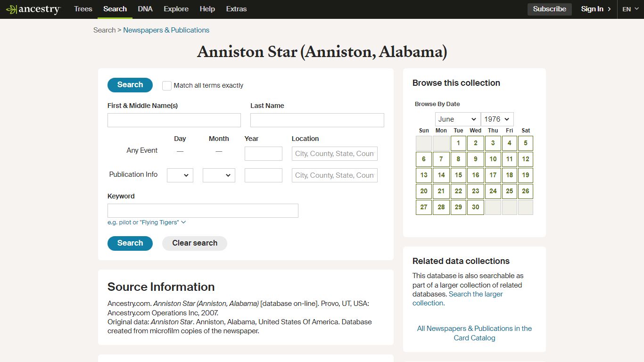Focus the Keyword input field

click(x=203, y=211)
